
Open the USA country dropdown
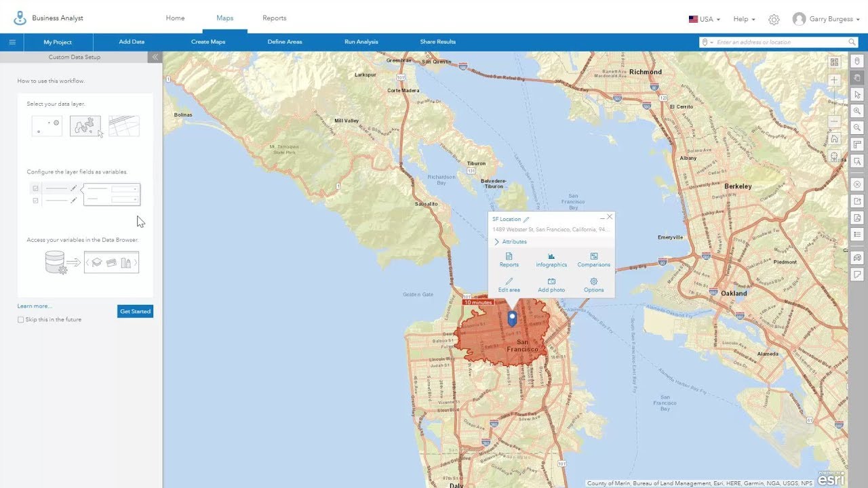(x=705, y=20)
